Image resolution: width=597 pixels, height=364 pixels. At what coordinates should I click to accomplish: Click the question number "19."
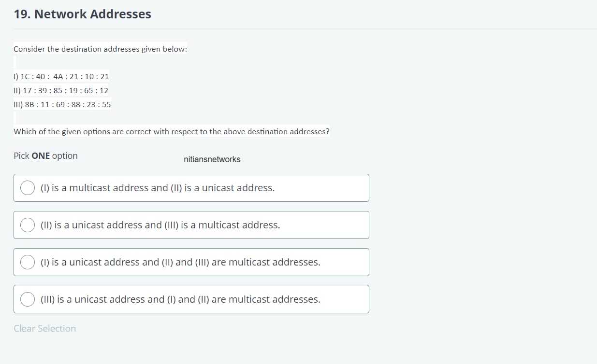point(22,14)
